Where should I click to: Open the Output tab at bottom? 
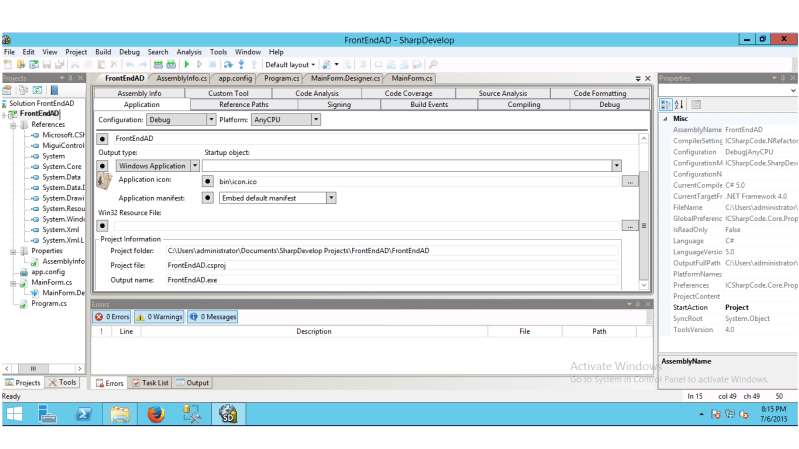coord(193,383)
